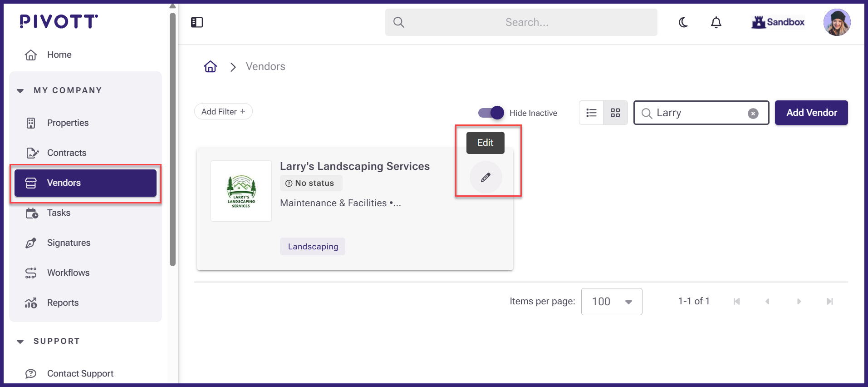
Task: Click the pencil edit icon on Larry's card
Action: (485, 177)
